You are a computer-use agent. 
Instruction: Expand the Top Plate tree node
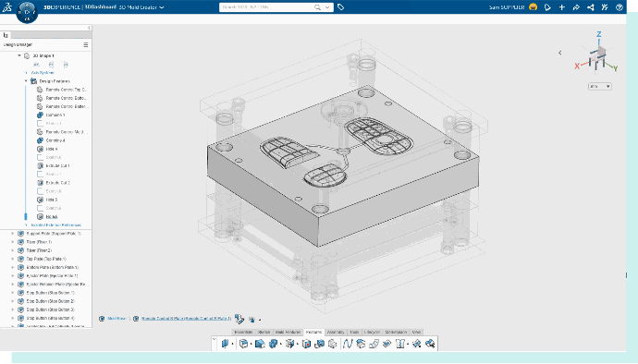(13, 259)
